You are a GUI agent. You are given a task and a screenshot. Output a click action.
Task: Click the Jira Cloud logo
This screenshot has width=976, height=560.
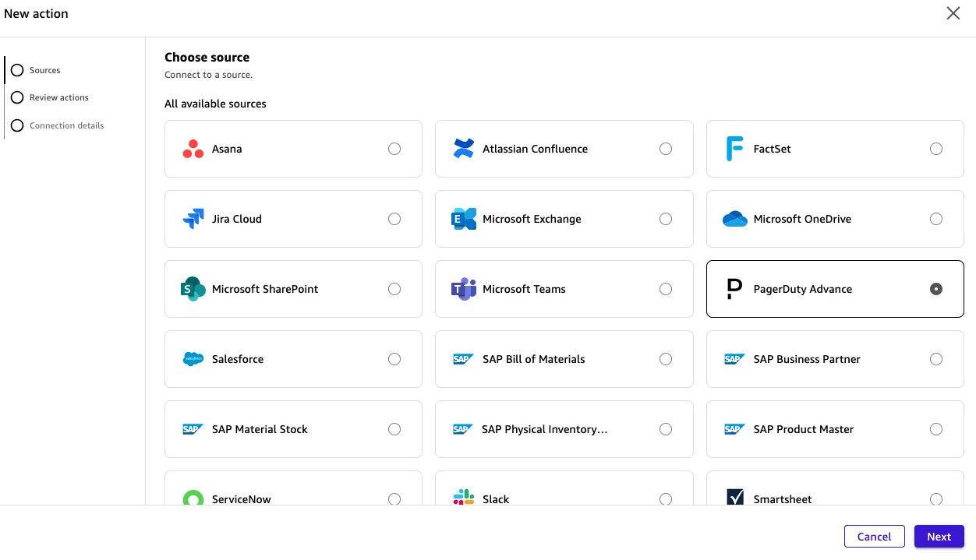click(192, 219)
